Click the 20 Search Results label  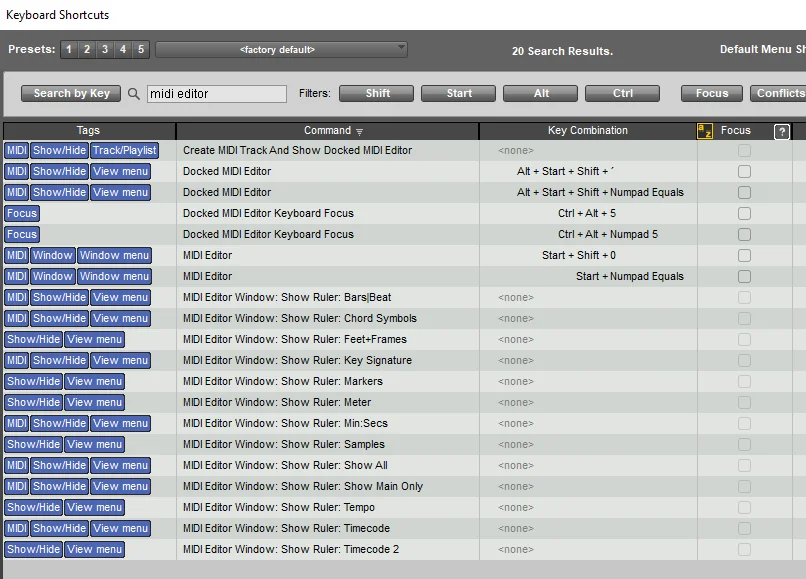[x=562, y=51]
